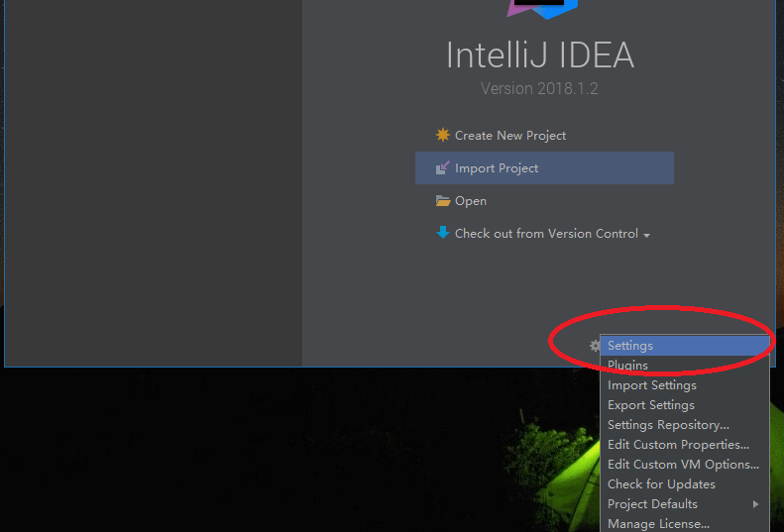784x532 pixels.
Task: Expand the Project Defaults submenu arrow
Action: pos(755,504)
